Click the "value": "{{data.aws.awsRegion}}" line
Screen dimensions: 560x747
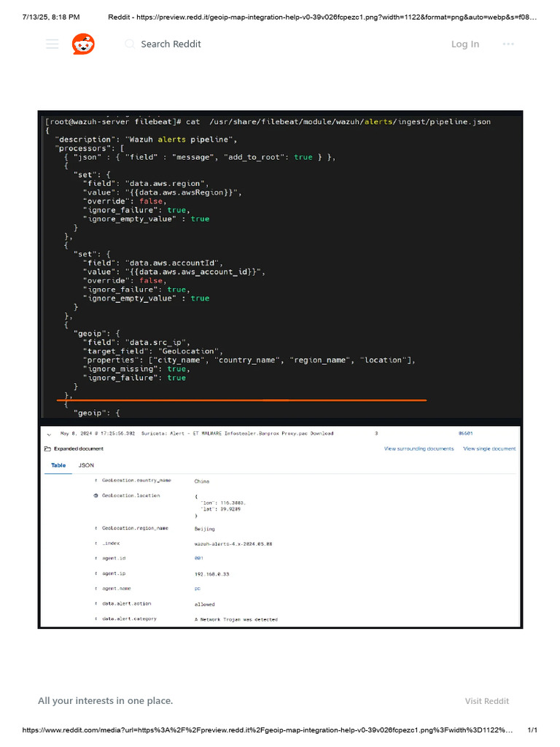coord(163,193)
